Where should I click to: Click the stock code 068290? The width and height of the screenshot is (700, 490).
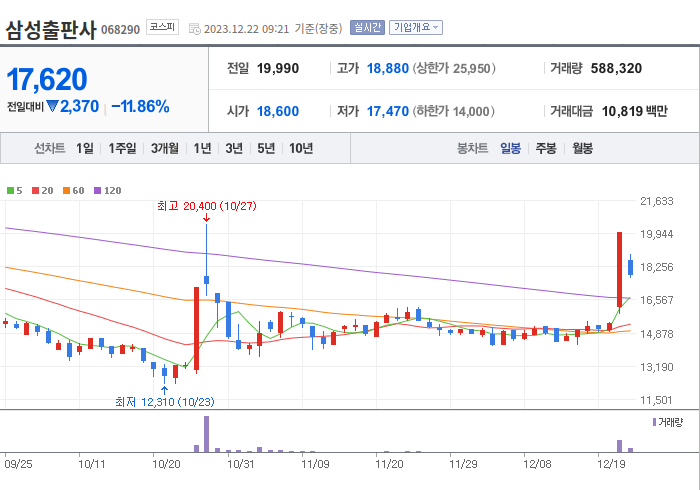pos(121,30)
